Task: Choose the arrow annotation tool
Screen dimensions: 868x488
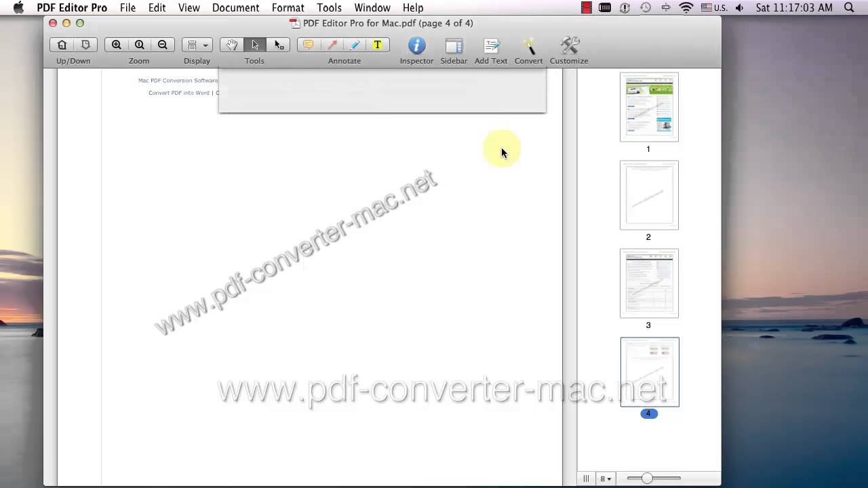Action: pos(332,45)
